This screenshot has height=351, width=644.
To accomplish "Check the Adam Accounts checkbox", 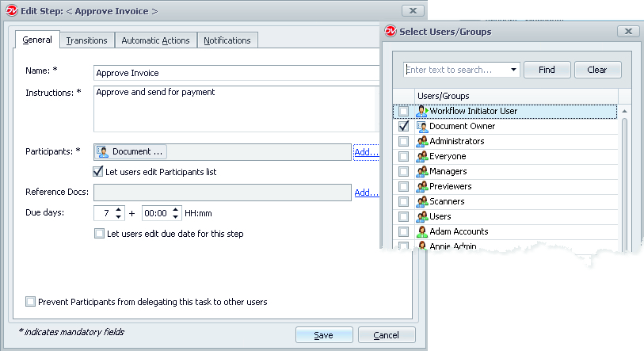I will [404, 232].
